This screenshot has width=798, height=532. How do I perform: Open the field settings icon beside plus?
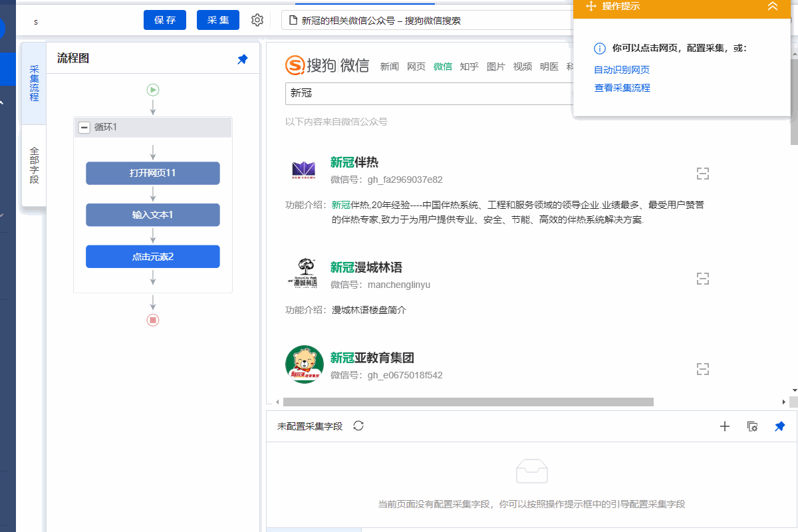753,426
